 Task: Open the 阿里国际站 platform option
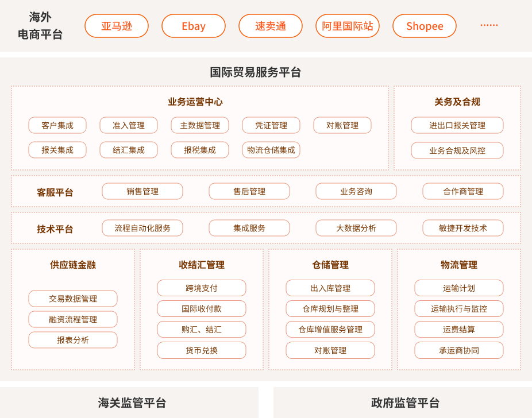tap(348, 26)
